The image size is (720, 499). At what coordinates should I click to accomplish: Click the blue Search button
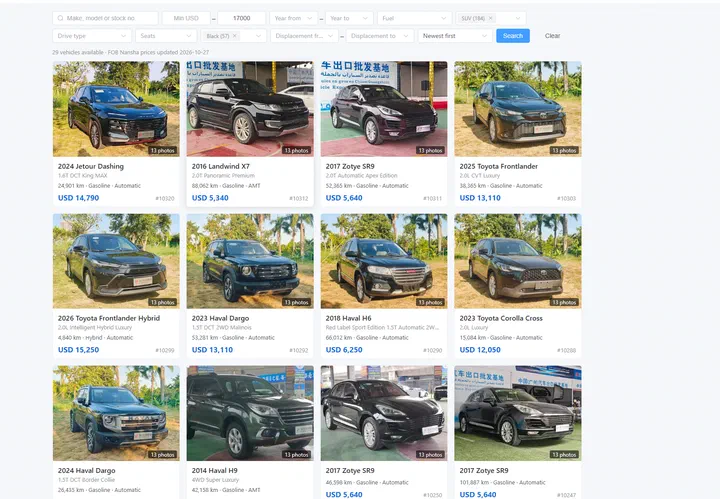(513, 36)
